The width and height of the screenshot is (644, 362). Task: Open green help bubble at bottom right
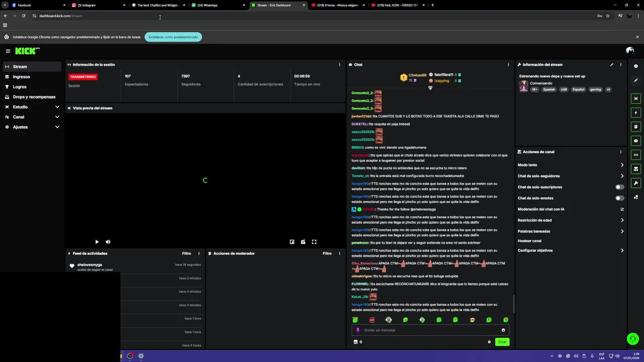[633, 339]
